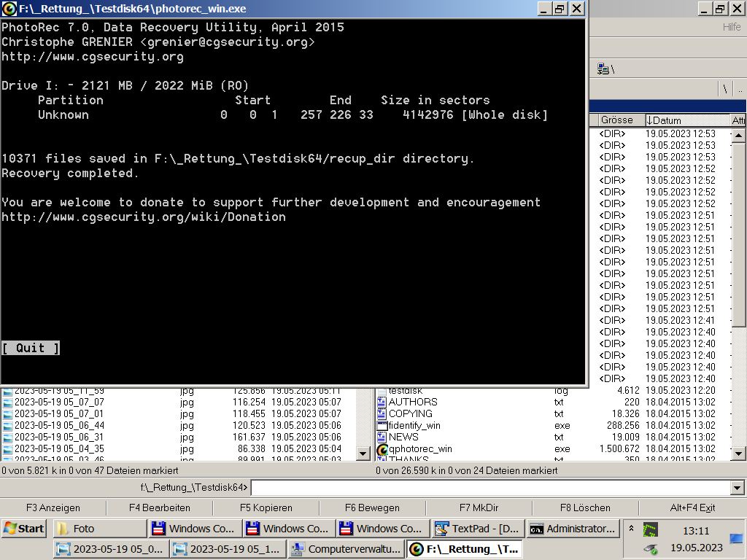The height and width of the screenshot is (560, 747).
Task: Switch to the 2023-05-19 05_0... image window
Action: point(111,548)
